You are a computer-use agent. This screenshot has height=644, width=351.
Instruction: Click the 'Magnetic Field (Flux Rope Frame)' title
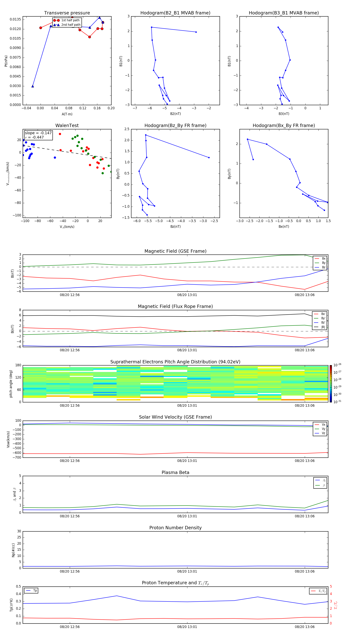175,307
